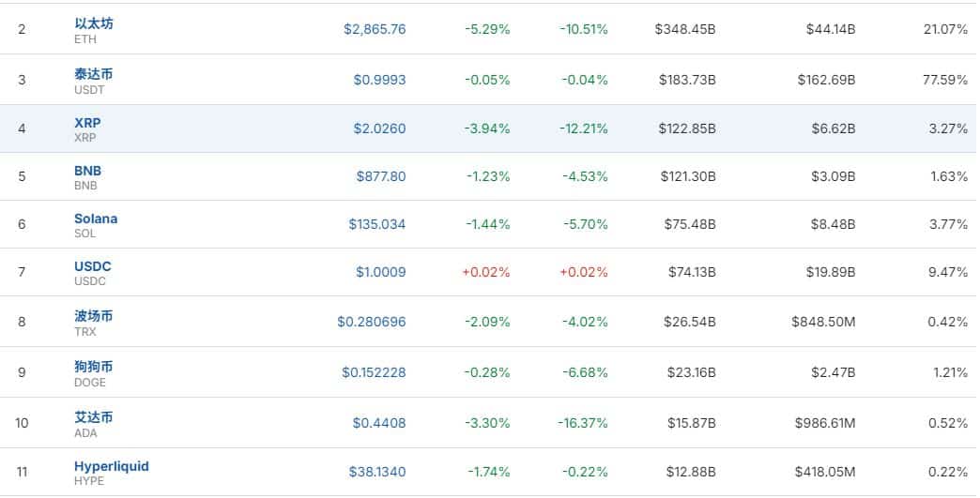Click the USDC price $1.0009
This screenshot has width=980, height=498.
coord(380,272)
